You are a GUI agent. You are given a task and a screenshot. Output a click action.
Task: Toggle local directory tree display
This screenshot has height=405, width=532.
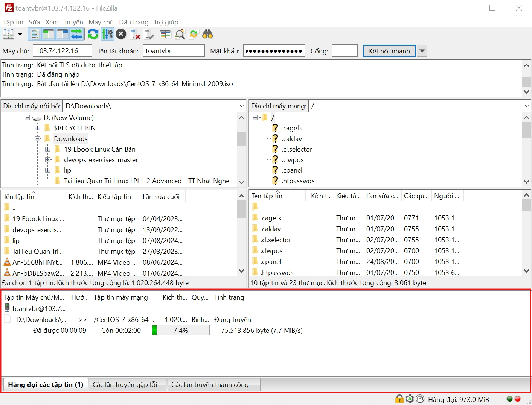pos(49,34)
